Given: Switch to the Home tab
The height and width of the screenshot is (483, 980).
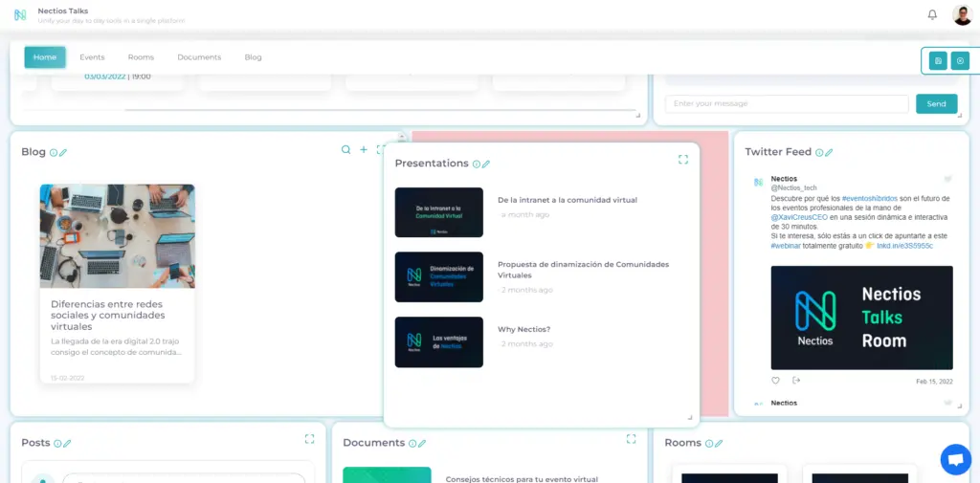Looking at the screenshot, I should tap(45, 56).
